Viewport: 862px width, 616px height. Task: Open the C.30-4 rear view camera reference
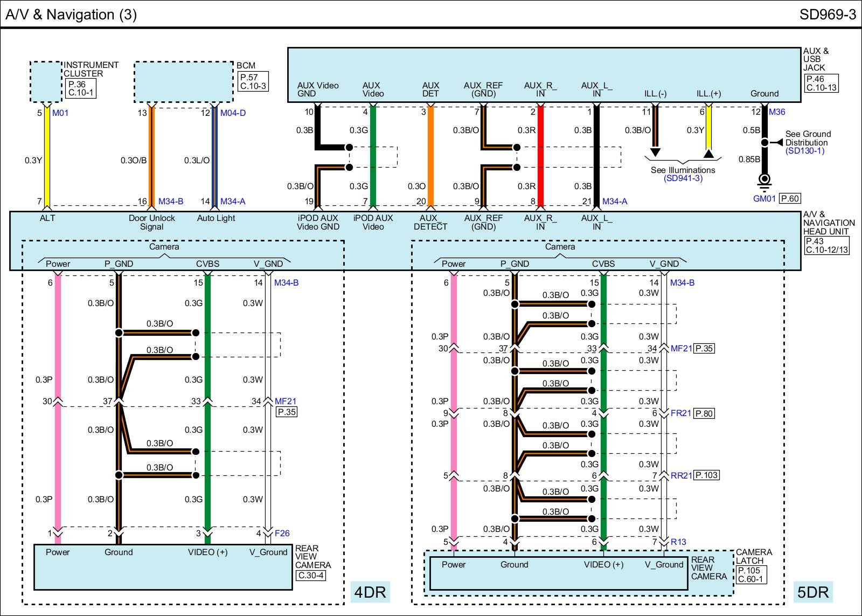tap(311, 575)
